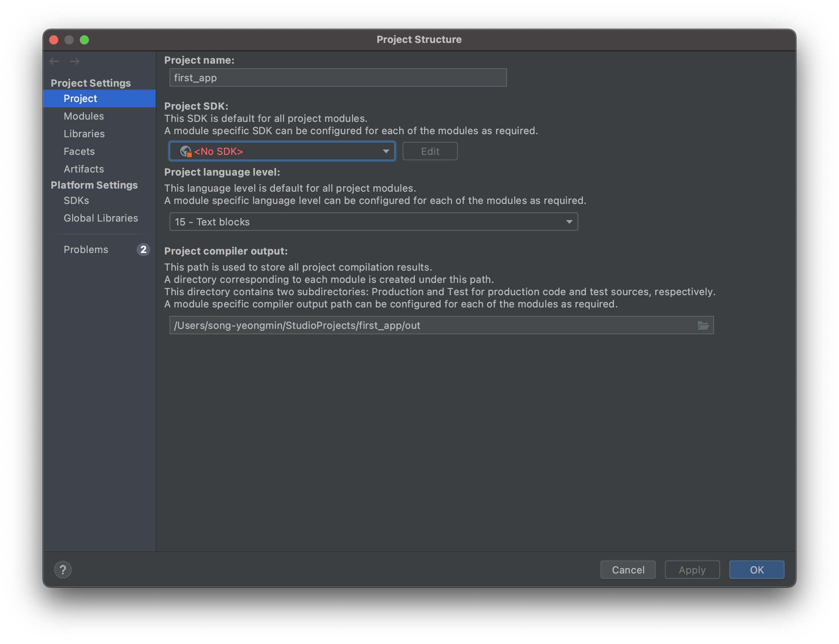The image size is (839, 644).
Task: Click the help question mark icon
Action: point(63,570)
